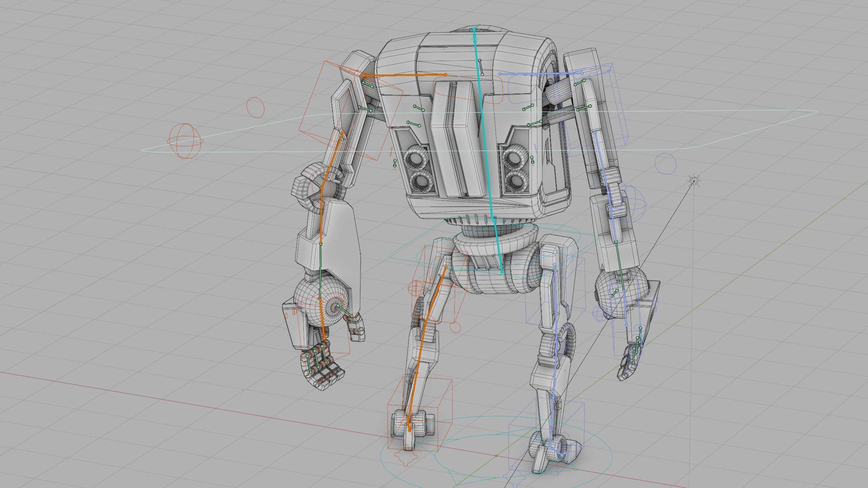
Task: Select the blue horizontal shoulder bone
Action: (541, 73)
